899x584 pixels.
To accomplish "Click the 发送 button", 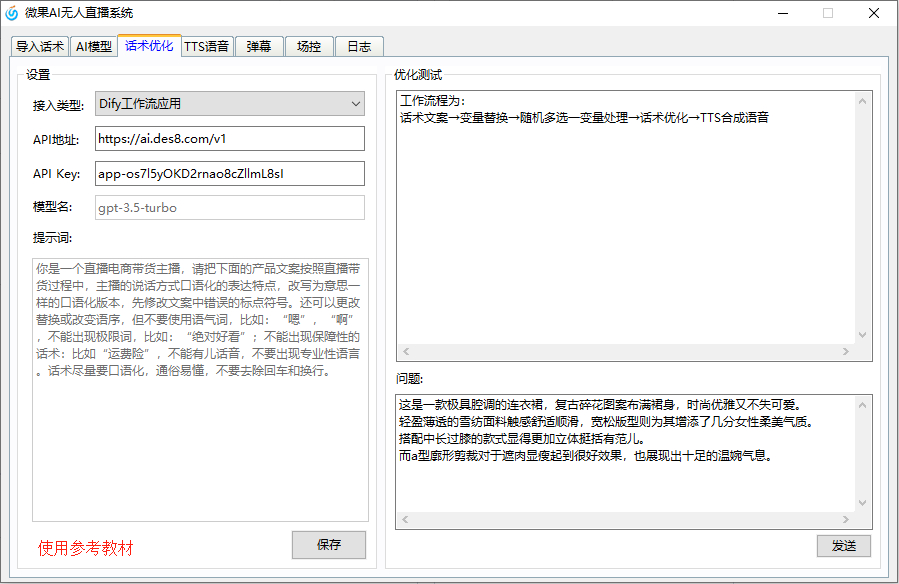I will coord(843,546).
